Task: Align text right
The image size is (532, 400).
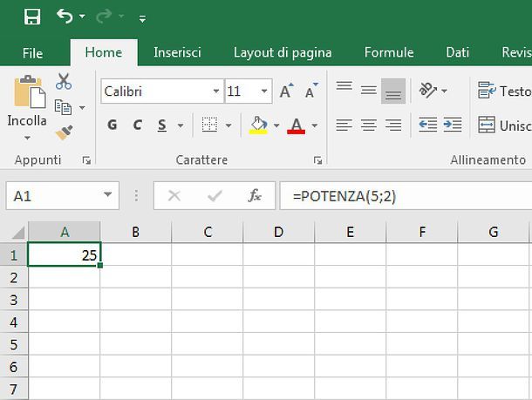Action: (x=393, y=125)
